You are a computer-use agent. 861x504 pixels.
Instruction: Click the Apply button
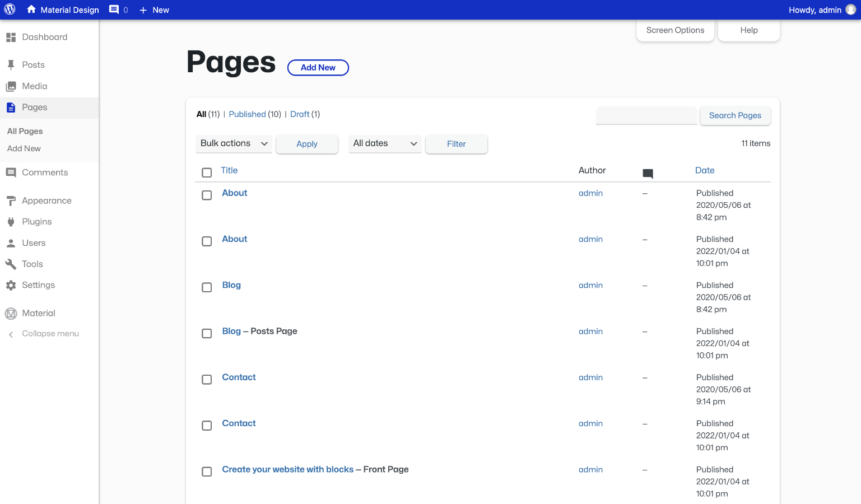click(x=306, y=144)
